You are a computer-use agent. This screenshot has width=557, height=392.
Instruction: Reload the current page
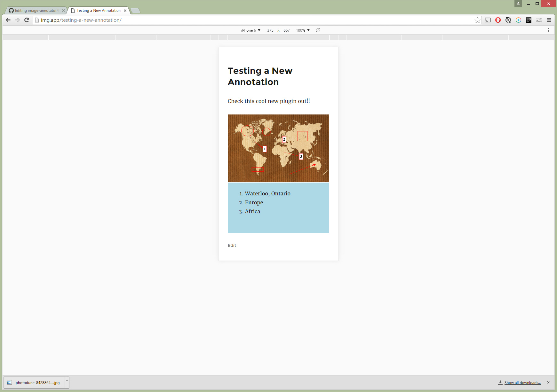tap(27, 20)
